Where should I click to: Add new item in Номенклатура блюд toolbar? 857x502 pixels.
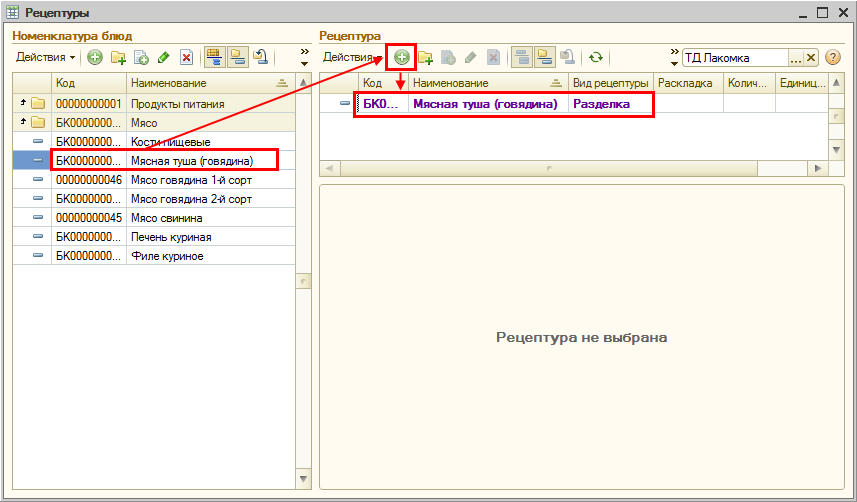95,58
